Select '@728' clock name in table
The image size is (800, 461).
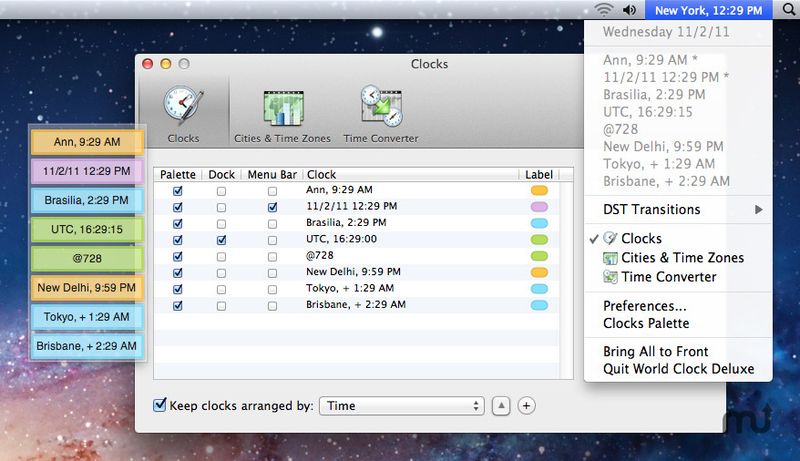(x=320, y=255)
